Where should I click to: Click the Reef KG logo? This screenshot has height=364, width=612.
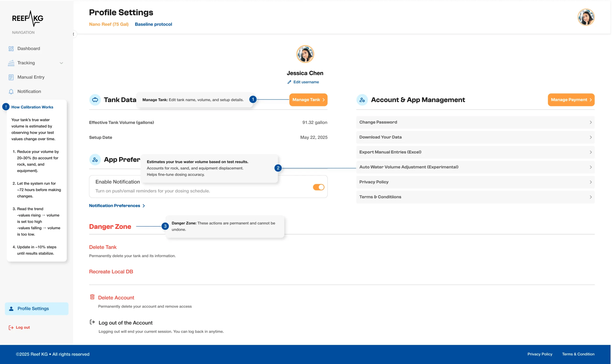click(x=28, y=18)
